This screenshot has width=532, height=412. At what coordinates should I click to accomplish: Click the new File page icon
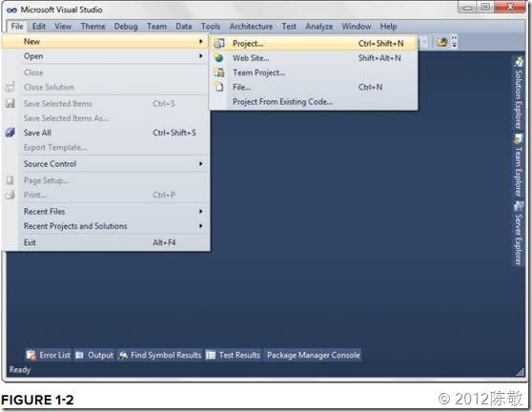click(x=219, y=87)
